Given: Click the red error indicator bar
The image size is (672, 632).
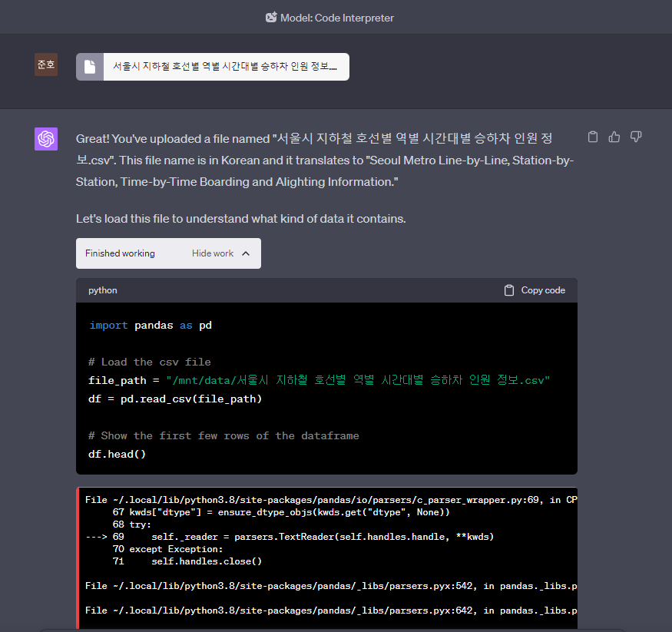Looking at the screenshot, I should (78, 553).
